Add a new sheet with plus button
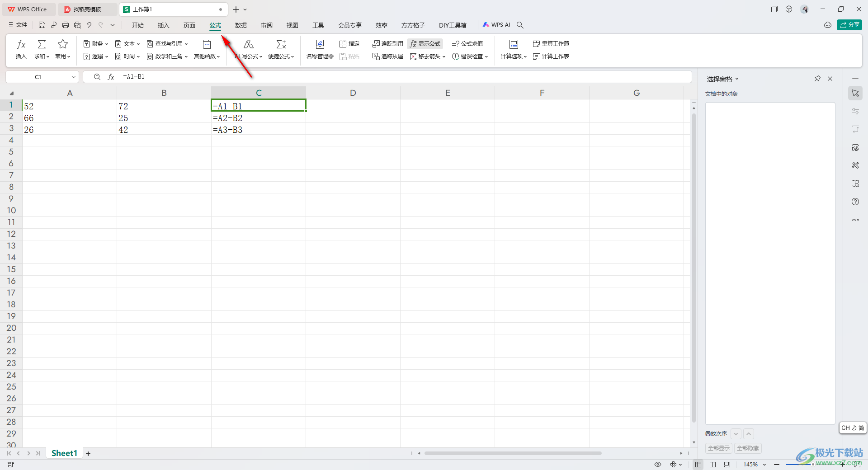 (89, 453)
